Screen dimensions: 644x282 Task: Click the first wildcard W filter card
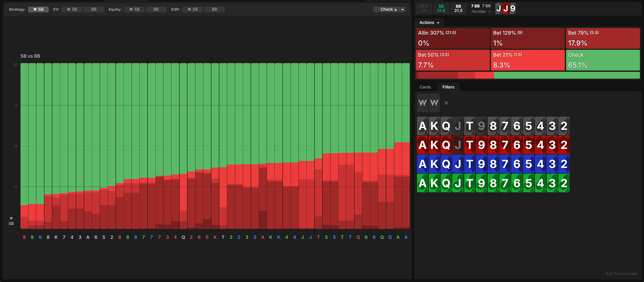422,103
